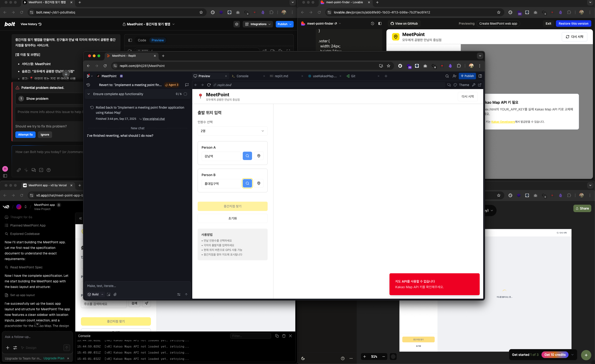Use current GPS location for Person B
595x364 pixels.
(x=259, y=183)
